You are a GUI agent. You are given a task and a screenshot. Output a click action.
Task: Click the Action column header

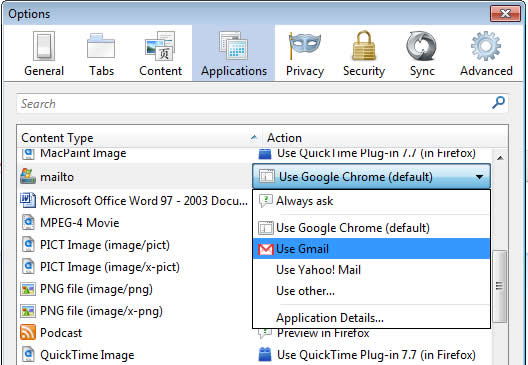(x=385, y=137)
